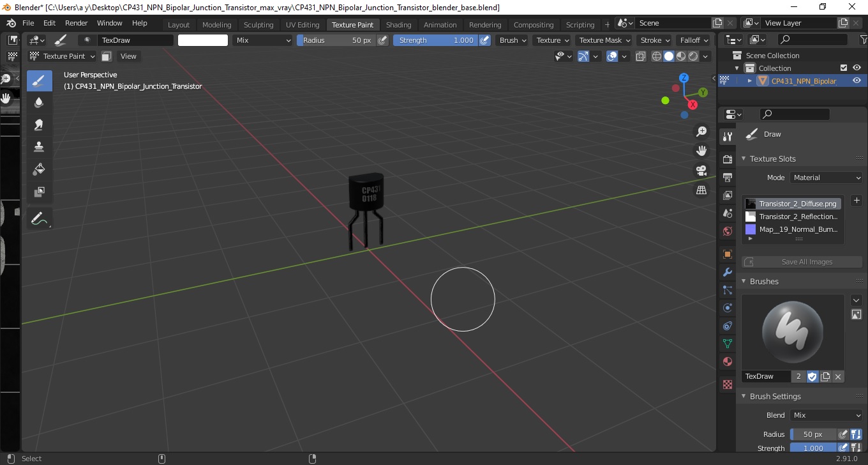Select Transistor_2_Reflection texture slot

click(791, 217)
